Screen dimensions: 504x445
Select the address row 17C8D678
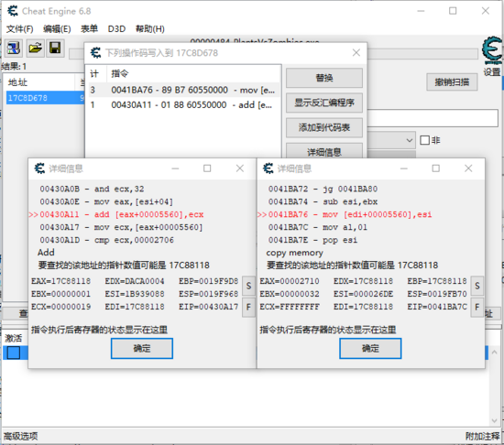coord(45,98)
